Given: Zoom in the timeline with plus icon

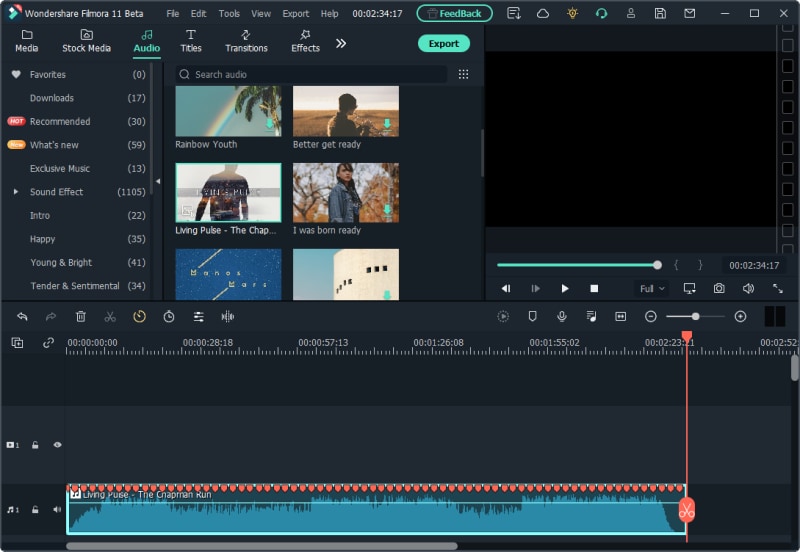Looking at the screenshot, I should (x=740, y=316).
